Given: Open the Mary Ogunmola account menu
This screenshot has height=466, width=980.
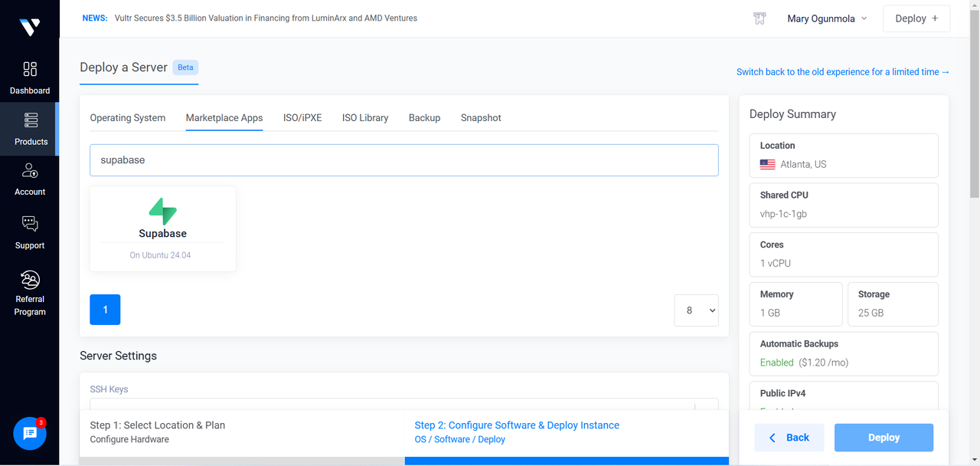Looking at the screenshot, I should [827, 18].
